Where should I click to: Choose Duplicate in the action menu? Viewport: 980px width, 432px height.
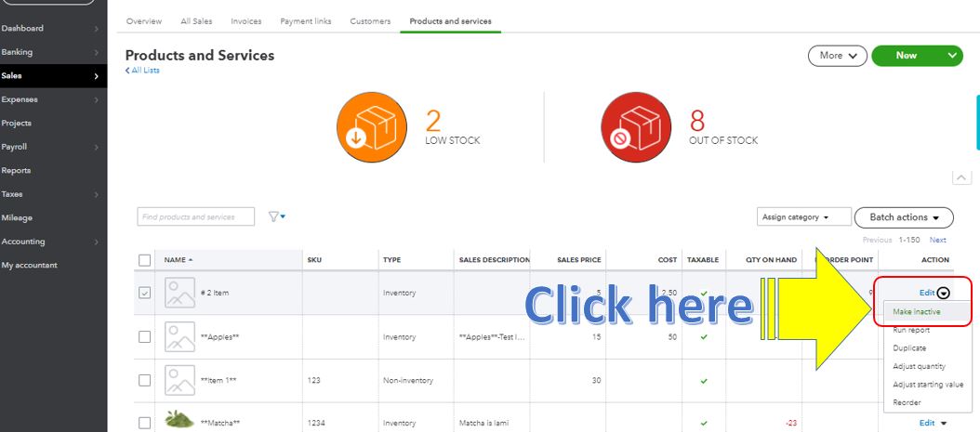click(x=908, y=347)
